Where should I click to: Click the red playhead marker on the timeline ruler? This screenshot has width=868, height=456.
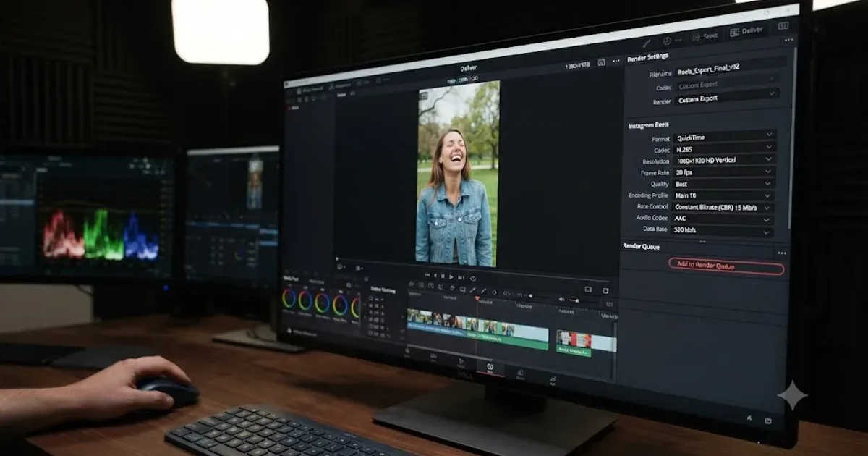click(477, 298)
